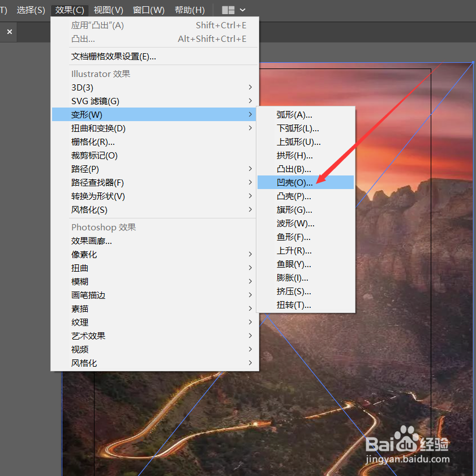Select 凸出(B)... warp option
Image resolution: width=476 pixels, height=476 pixels.
pyautogui.click(x=306, y=169)
